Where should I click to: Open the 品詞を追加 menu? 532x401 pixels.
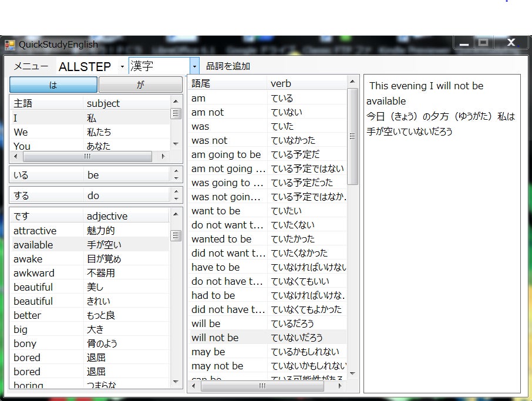point(228,66)
